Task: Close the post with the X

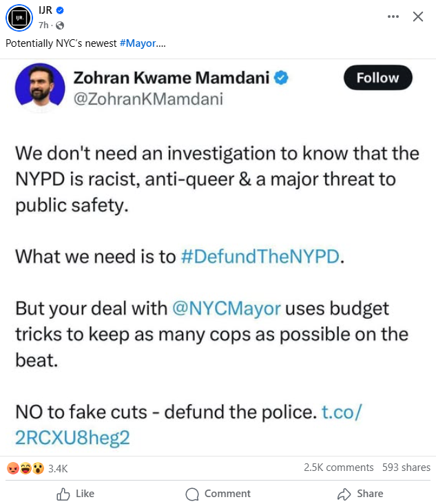Action: tap(418, 17)
